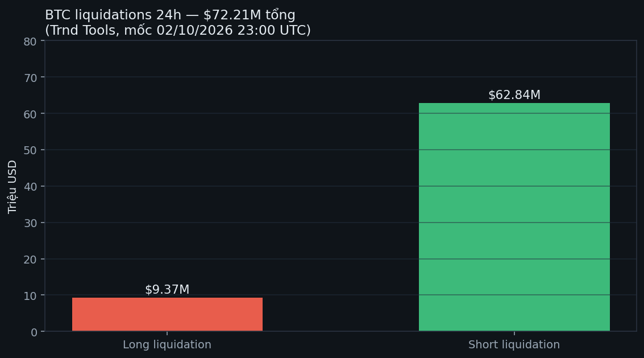Click the green Short liquidation bar
The height and width of the screenshot is (358, 644).
coord(514,217)
